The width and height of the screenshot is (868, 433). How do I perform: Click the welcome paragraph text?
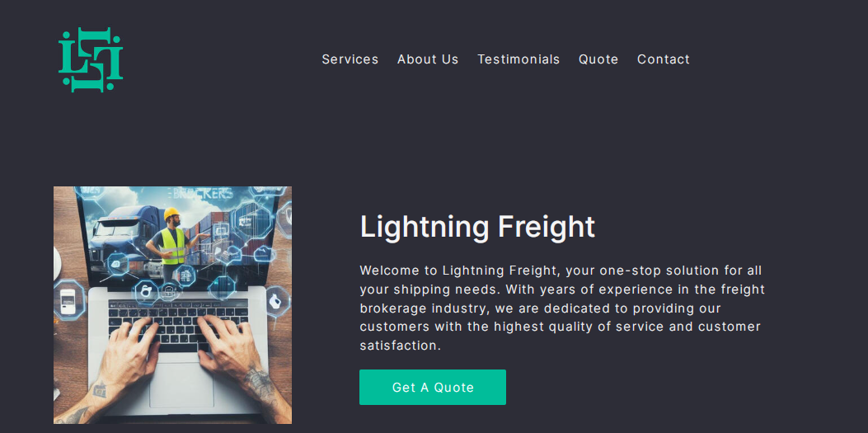pos(562,308)
